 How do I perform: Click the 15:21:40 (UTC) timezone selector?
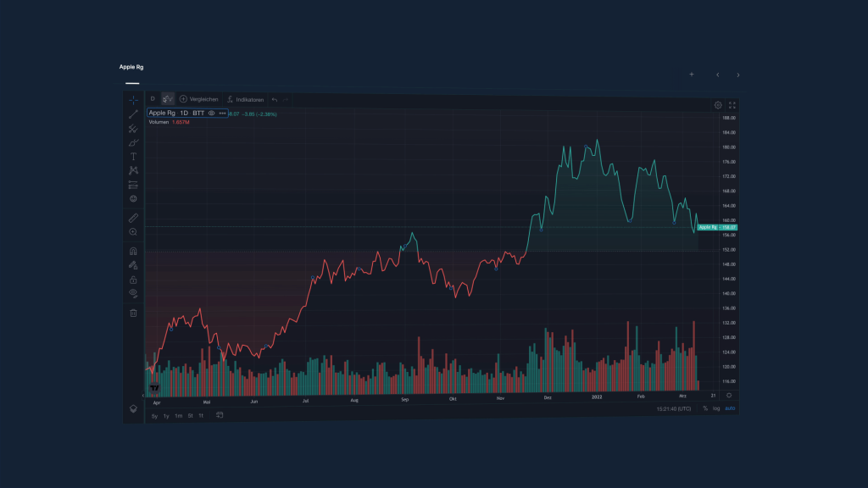point(673,409)
